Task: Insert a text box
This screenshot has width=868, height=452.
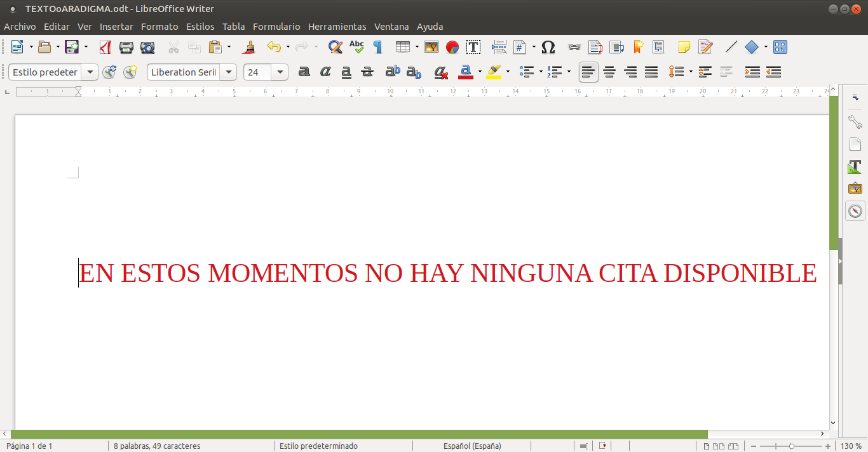Action: click(473, 47)
